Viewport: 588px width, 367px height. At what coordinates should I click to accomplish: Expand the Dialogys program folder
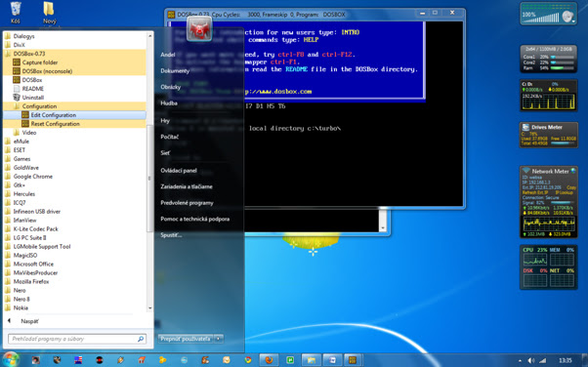click(74, 36)
